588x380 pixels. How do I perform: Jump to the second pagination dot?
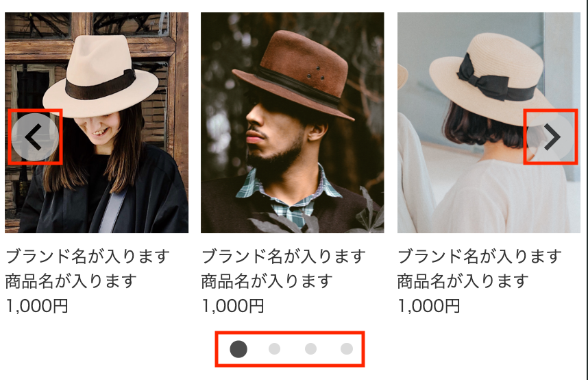point(275,349)
